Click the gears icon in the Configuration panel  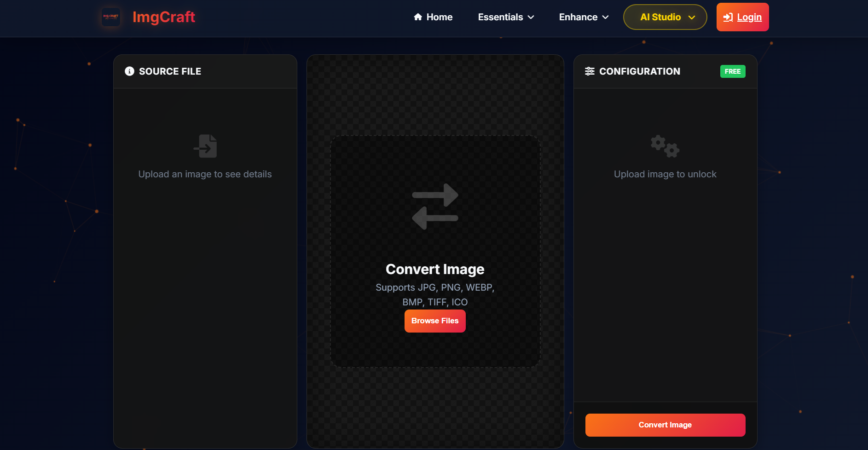(665, 146)
